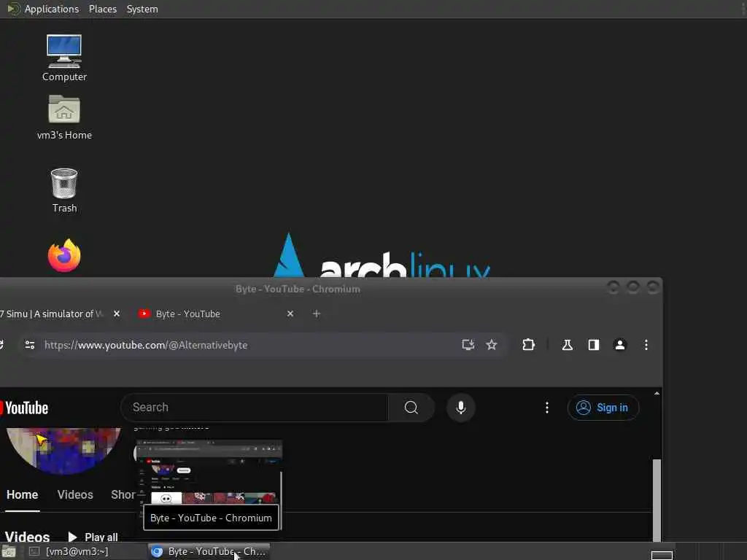
Task: Click the page vertical scrollbar thumb
Action: (657, 500)
